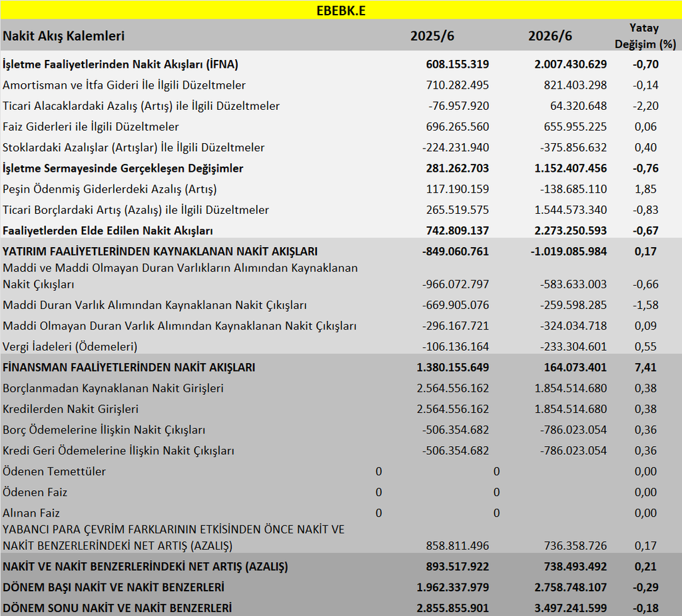Screen dimensions: 682x616
Task: Select the -966.072.797 cell
Action: (x=456, y=284)
